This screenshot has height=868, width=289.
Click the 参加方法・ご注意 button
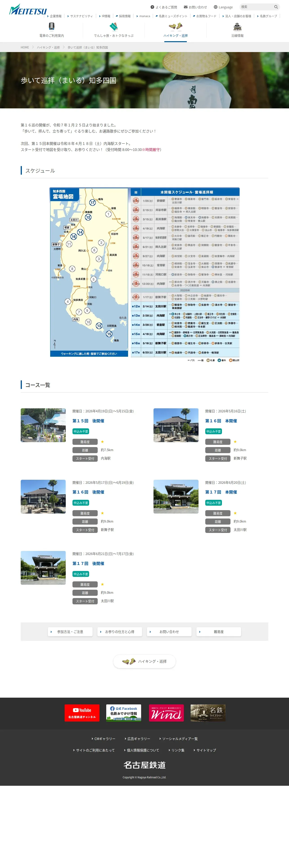(x=70, y=632)
